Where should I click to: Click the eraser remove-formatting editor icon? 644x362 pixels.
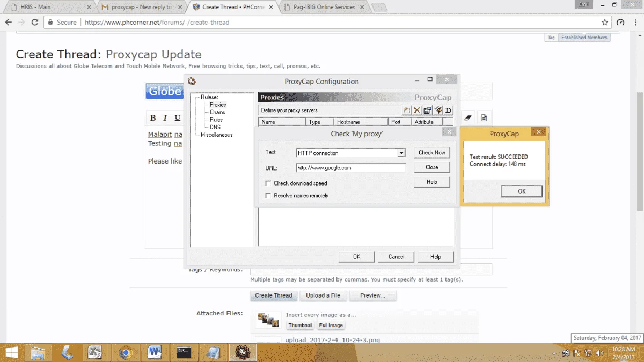coord(467,117)
